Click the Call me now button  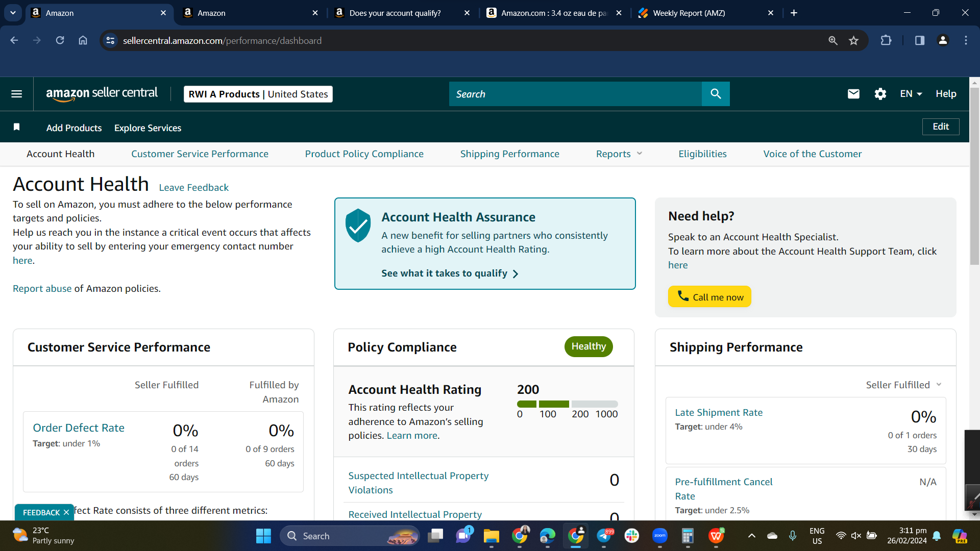coord(709,296)
